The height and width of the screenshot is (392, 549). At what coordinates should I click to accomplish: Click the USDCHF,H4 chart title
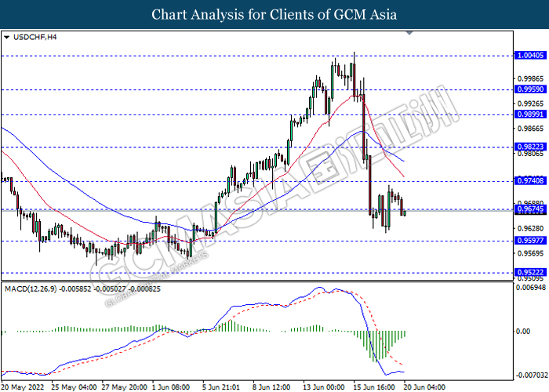(x=35, y=37)
